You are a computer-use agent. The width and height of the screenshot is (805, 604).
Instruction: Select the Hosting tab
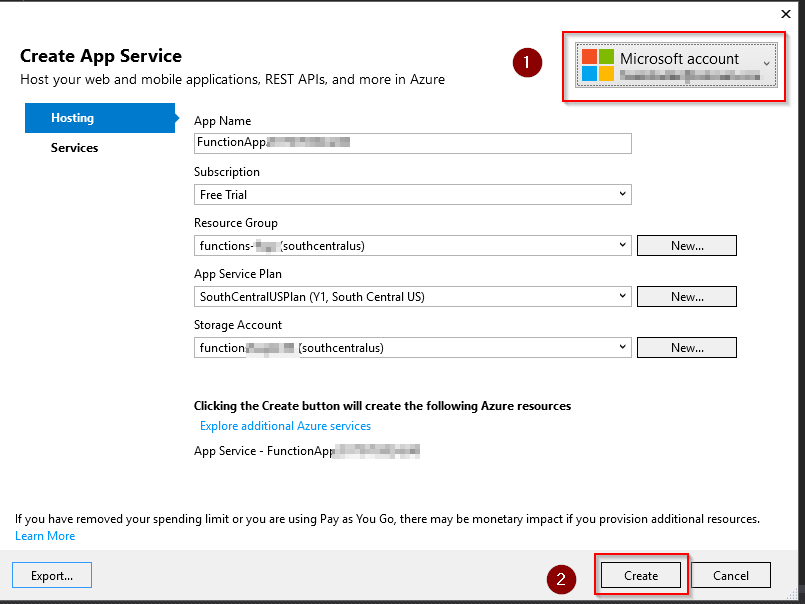pos(100,118)
